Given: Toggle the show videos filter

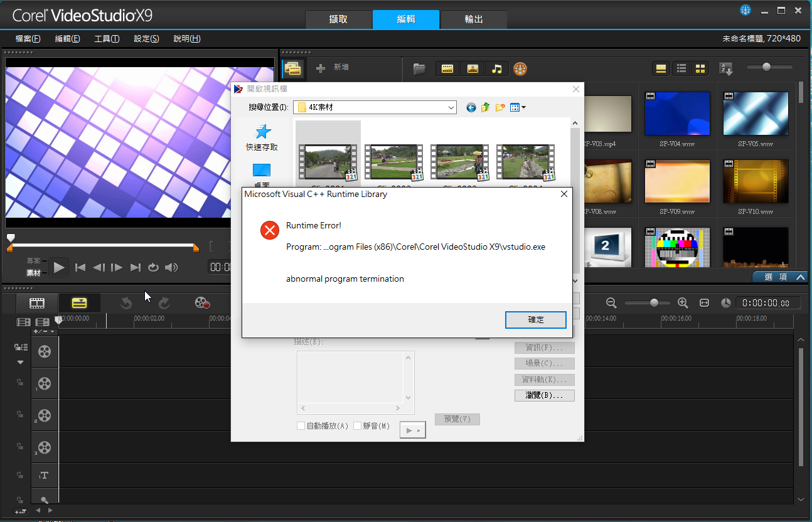Looking at the screenshot, I should pos(447,68).
